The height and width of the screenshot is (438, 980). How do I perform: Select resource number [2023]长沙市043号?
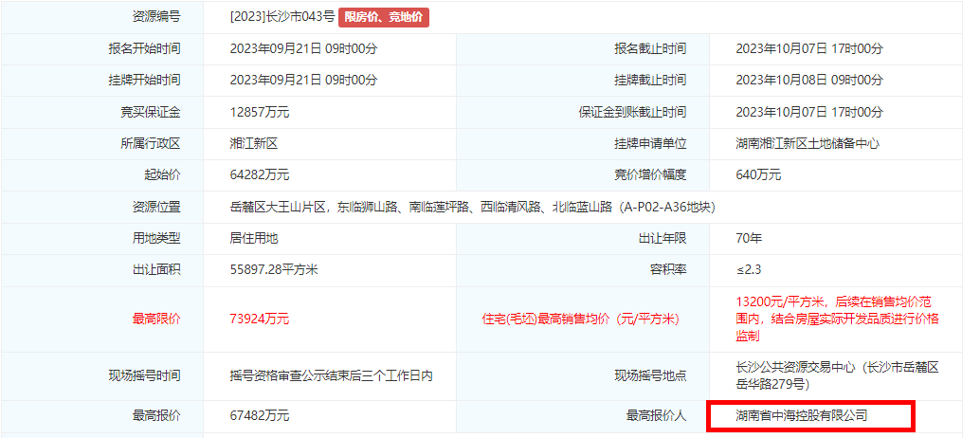(282, 17)
